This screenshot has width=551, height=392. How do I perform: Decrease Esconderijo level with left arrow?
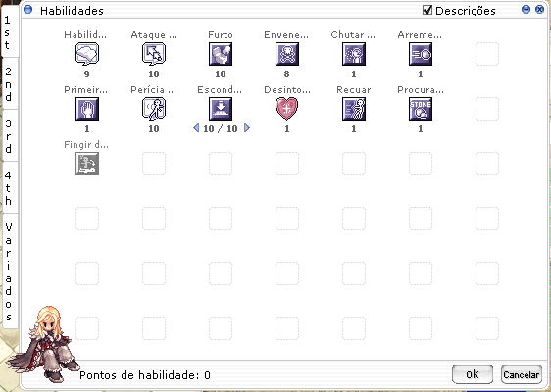(x=196, y=128)
